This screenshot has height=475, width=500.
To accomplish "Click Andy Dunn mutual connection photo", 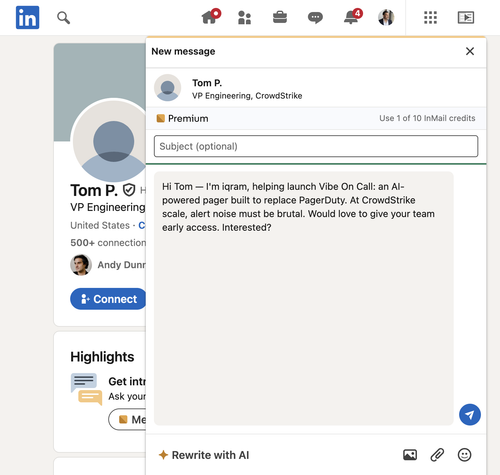I will coord(81,265).
